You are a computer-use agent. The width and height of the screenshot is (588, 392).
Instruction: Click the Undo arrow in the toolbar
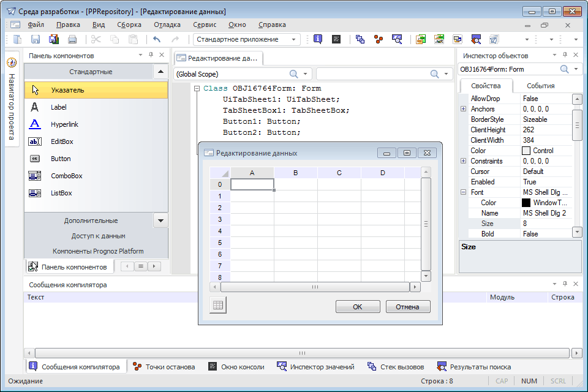coord(157,39)
